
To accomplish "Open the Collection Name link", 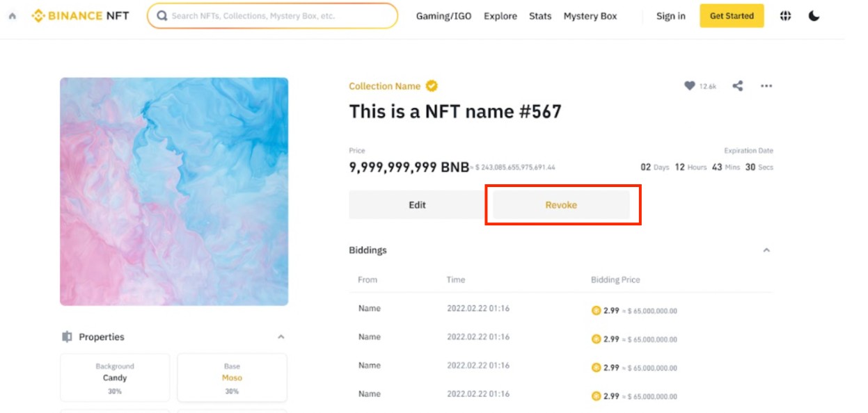I will [384, 86].
